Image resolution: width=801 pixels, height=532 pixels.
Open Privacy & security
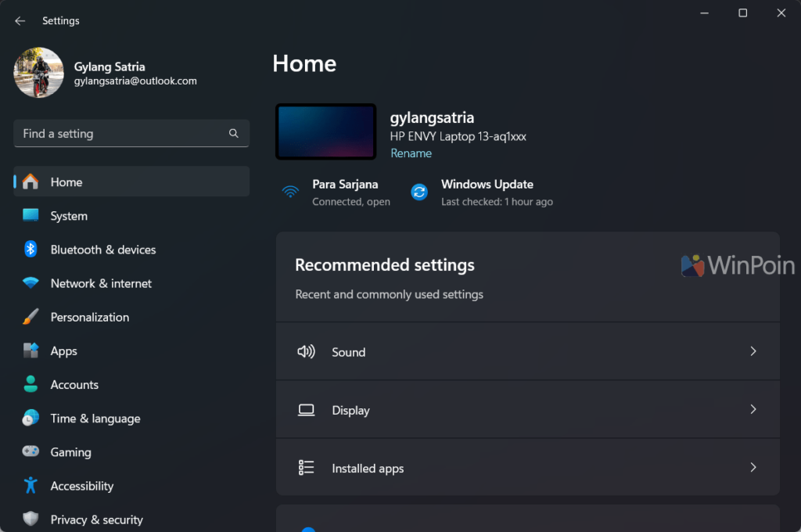click(x=131, y=518)
